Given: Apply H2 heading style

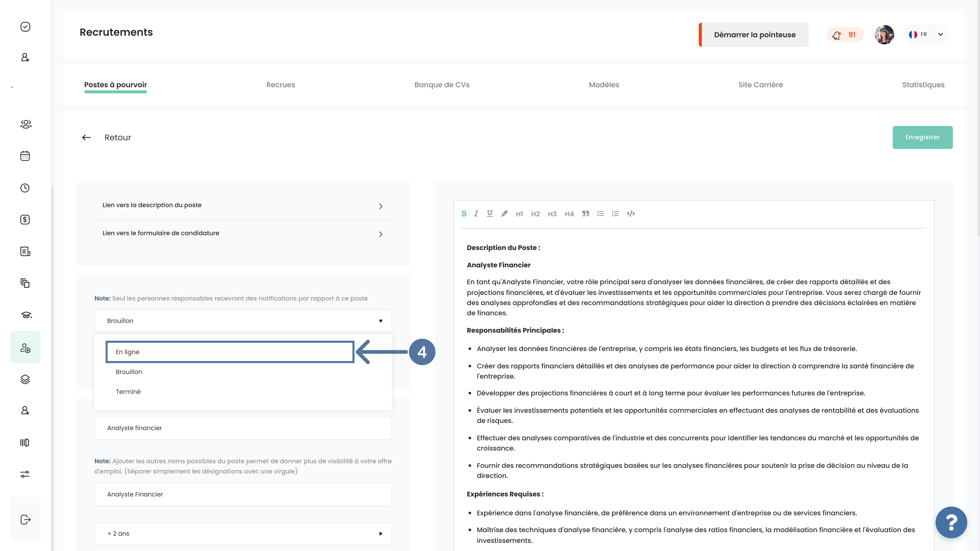Looking at the screenshot, I should tap(535, 214).
